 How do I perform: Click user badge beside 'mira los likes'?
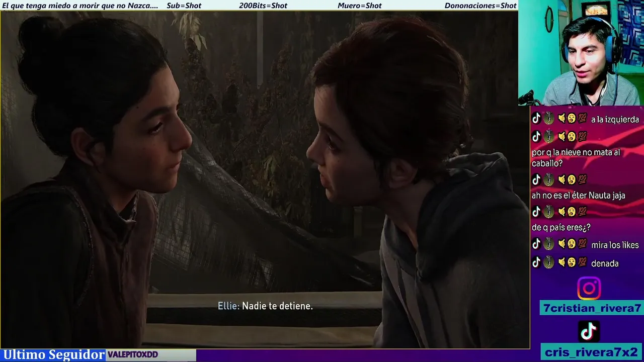coord(549,244)
